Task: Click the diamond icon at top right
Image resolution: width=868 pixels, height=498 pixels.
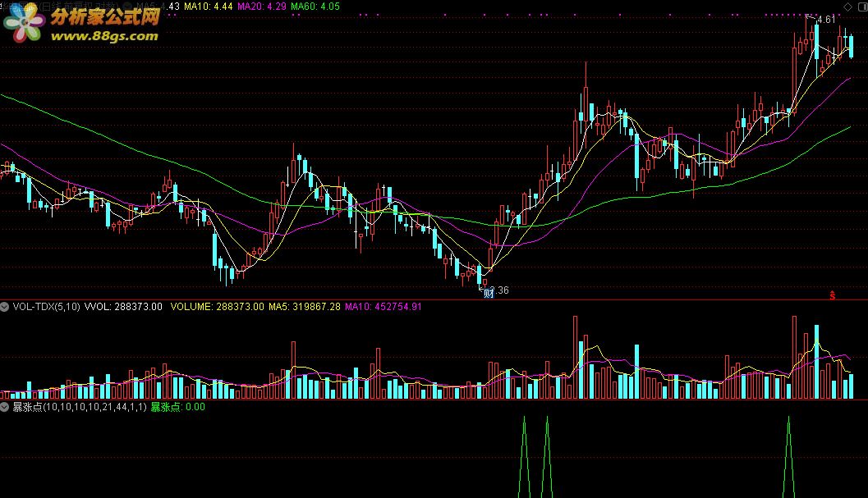Action: tap(847, 7)
